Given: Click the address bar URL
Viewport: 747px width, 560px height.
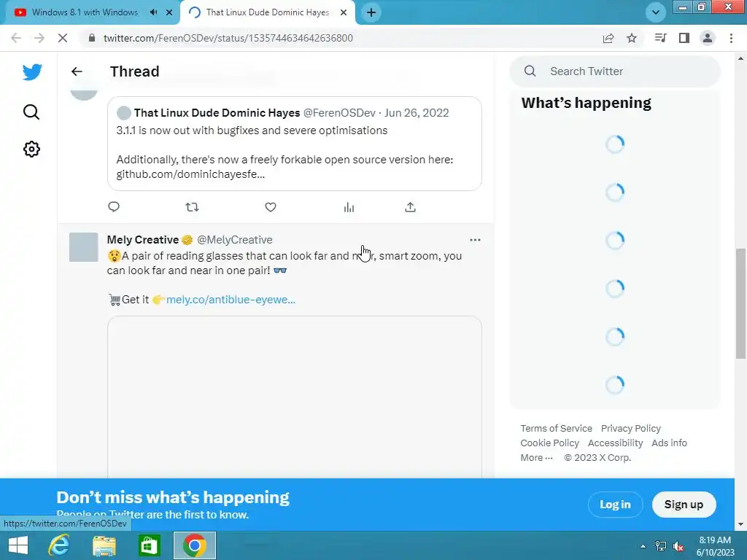Looking at the screenshot, I should [228, 38].
